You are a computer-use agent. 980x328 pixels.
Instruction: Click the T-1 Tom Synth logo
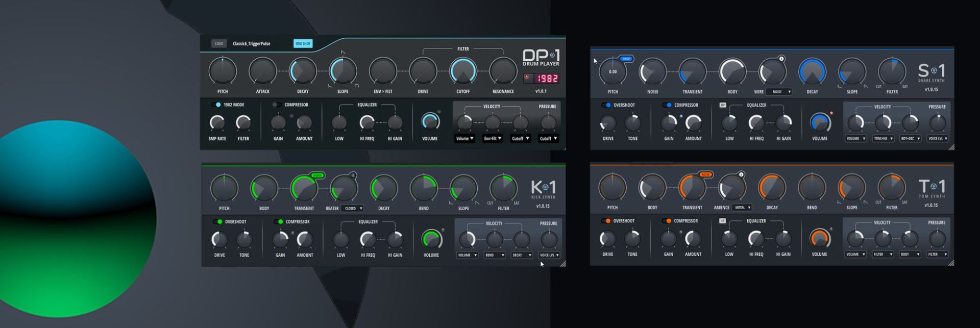click(932, 188)
